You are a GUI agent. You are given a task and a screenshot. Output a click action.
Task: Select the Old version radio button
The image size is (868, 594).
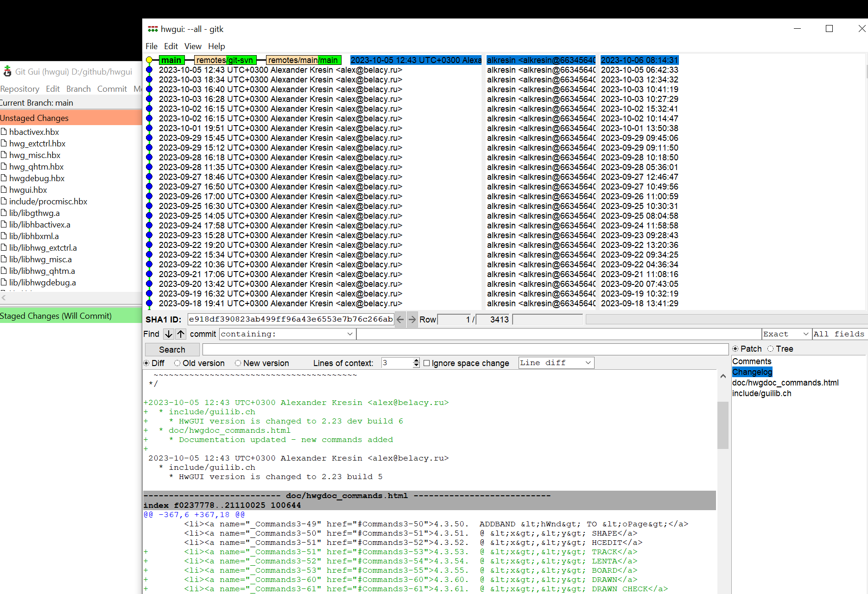[177, 363]
